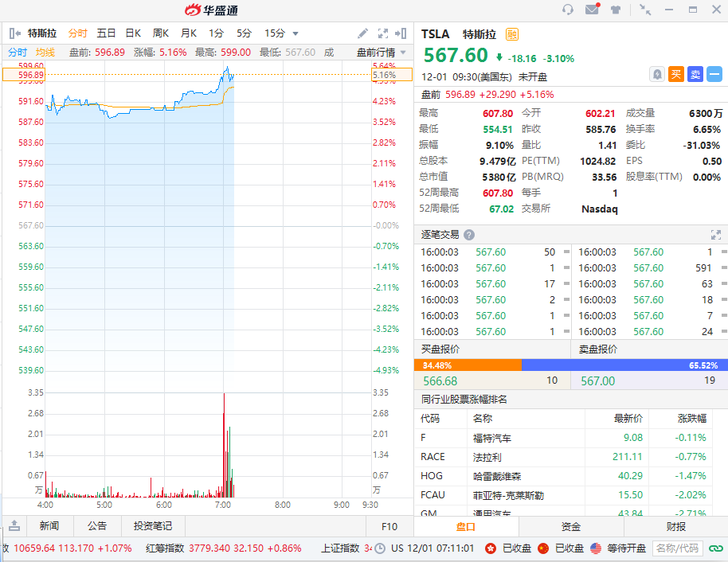728x562 pixels.
Task: Switch chart to 日K daily candlestick
Action: pos(133,33)
